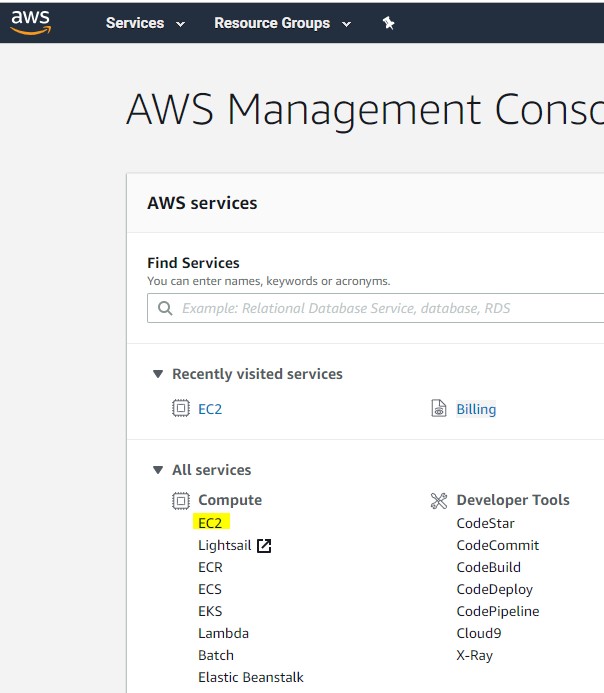Click the Compute category chip icon
The image size is (604, 693).
181,501
